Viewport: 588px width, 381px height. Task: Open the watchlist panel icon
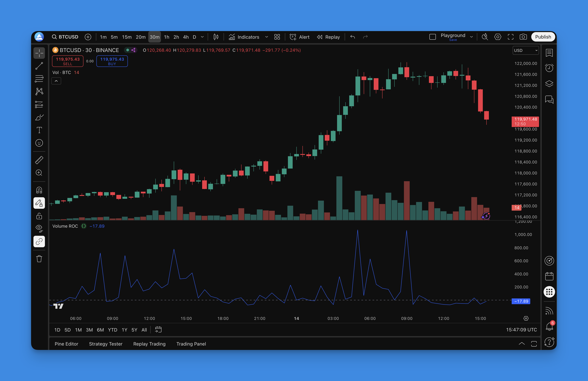(x=549, y=53)
